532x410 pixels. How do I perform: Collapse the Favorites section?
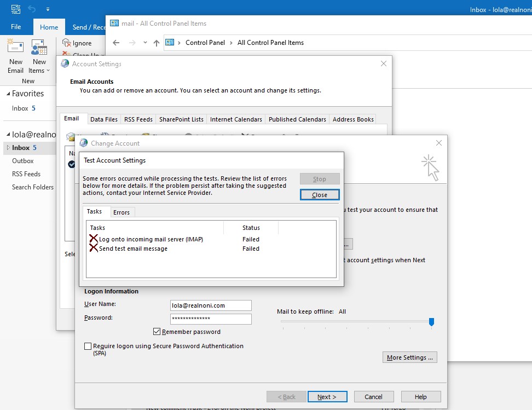8,94
